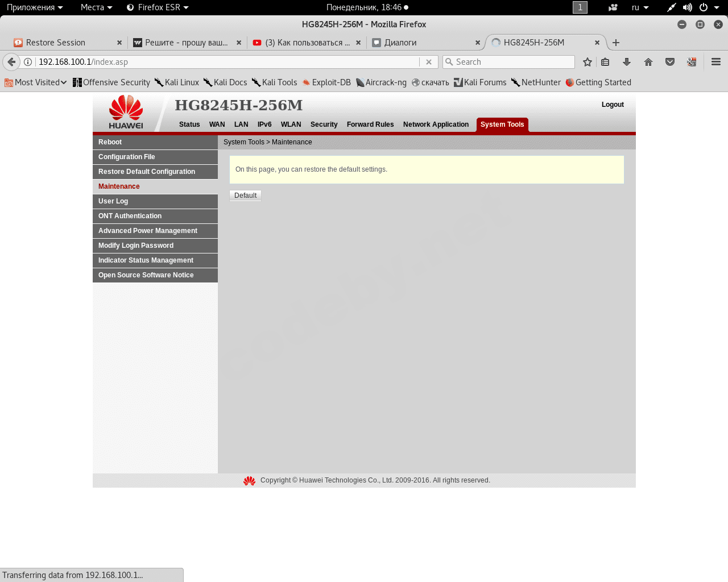
Task: Open the Downloads arrow icon
Action: [627, 62]
